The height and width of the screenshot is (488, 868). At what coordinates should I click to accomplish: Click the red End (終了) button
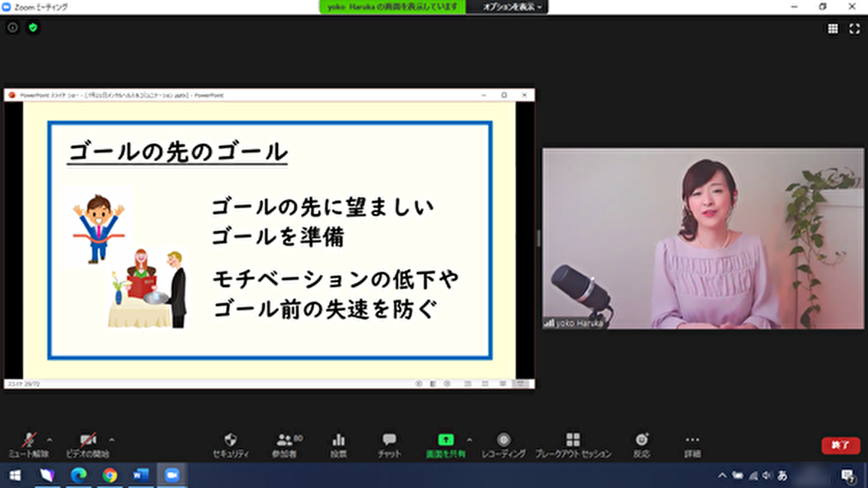pos(840,445)
